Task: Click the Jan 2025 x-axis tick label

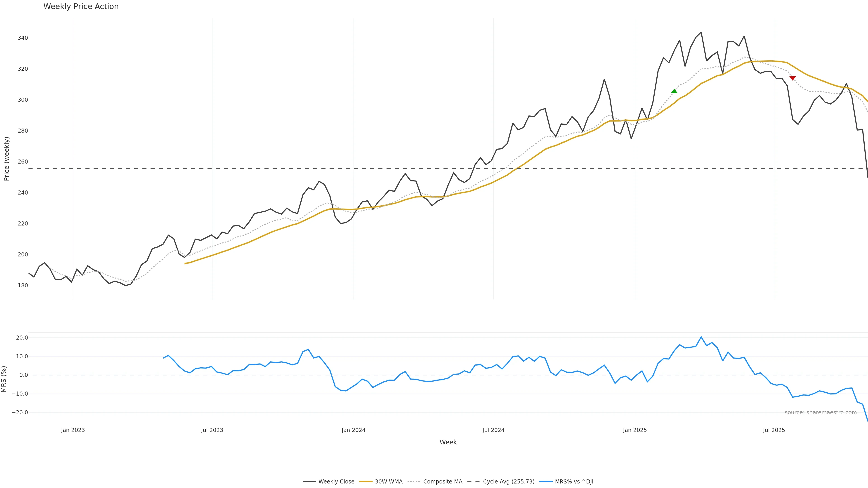Action: (635, 430)
